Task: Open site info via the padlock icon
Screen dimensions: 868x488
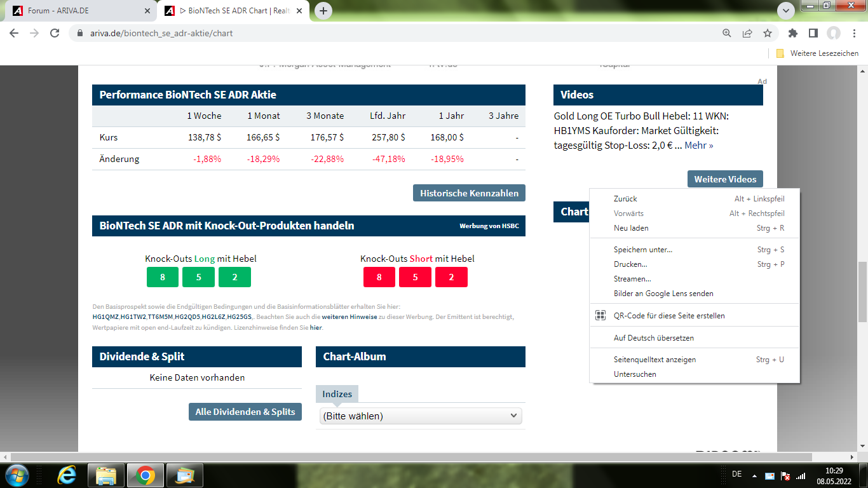Action: (80, 33)
